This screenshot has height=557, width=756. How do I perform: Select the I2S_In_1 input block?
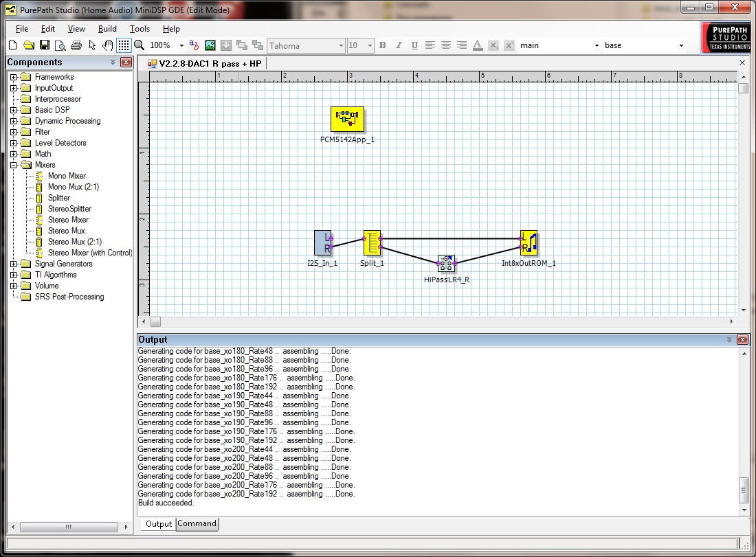pyautogui.click(x=323, y=243)
